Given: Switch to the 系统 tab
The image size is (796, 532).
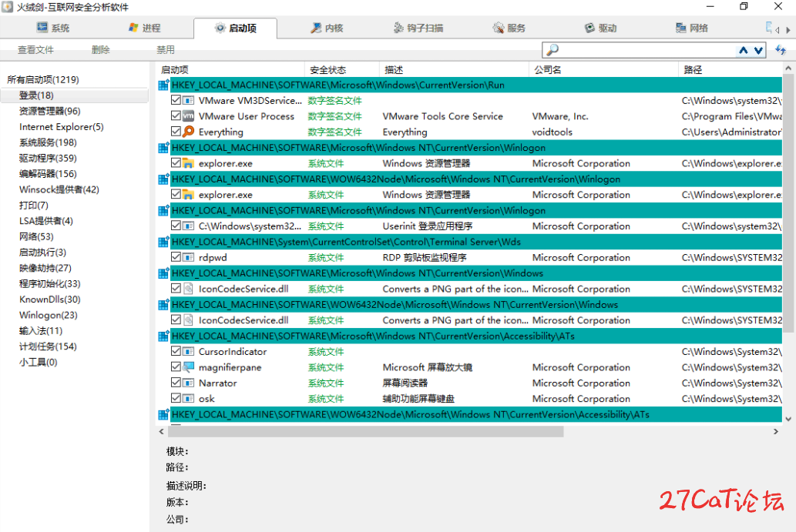Looking at the screenshot, I should pos(53,28).
